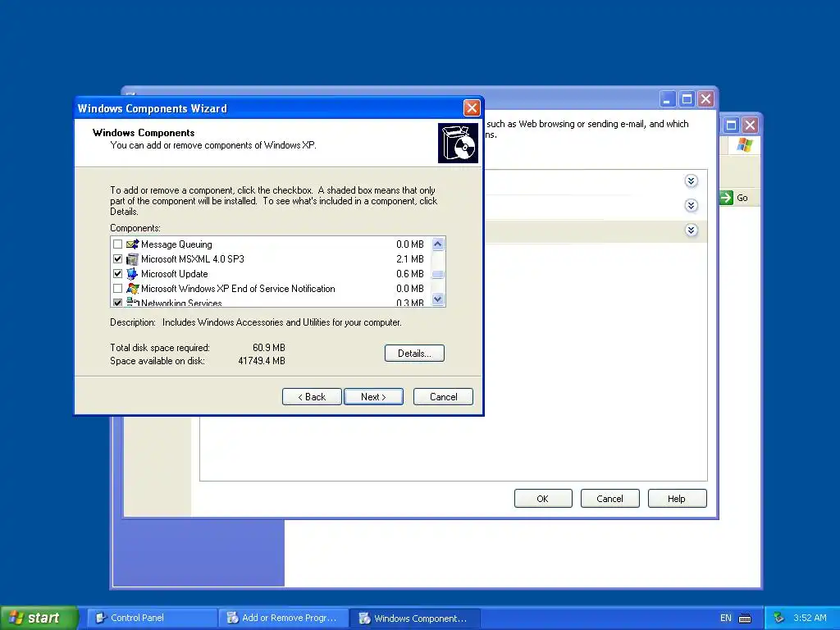Expand the third highlighted chevron section
This screenshot has width=840, height=630.
point(691,231)
